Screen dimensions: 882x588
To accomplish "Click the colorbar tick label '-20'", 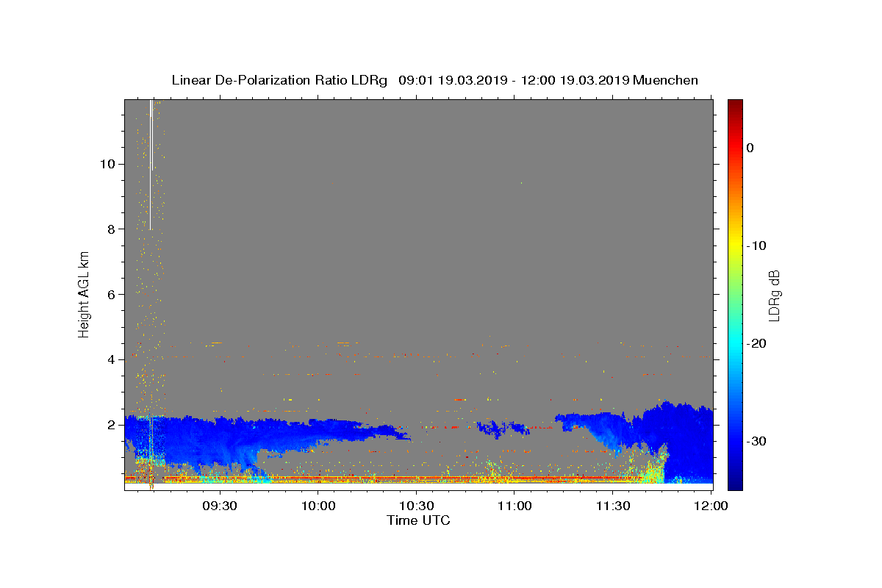I will [756, 343].
